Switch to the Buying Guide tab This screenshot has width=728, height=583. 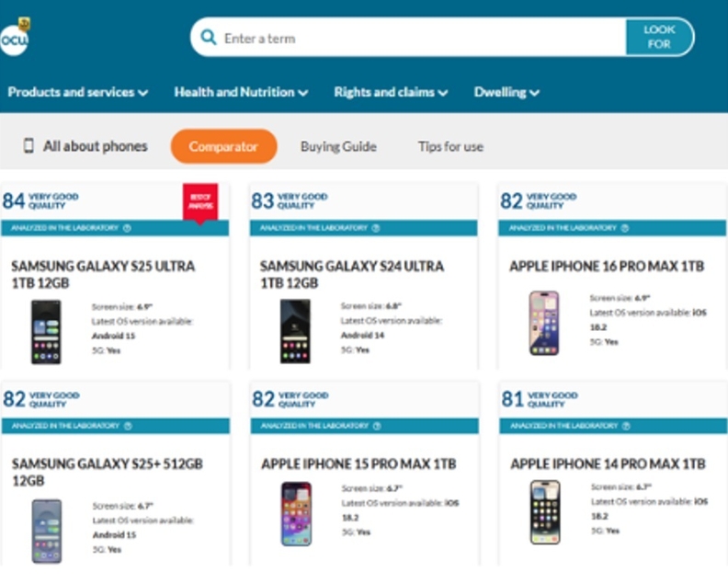tap(338, 146)
